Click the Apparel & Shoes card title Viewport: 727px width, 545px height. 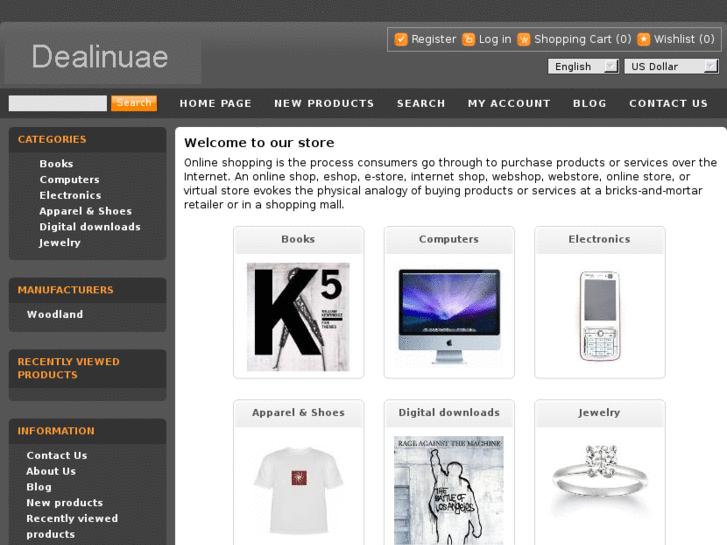[x=298, y=413]
